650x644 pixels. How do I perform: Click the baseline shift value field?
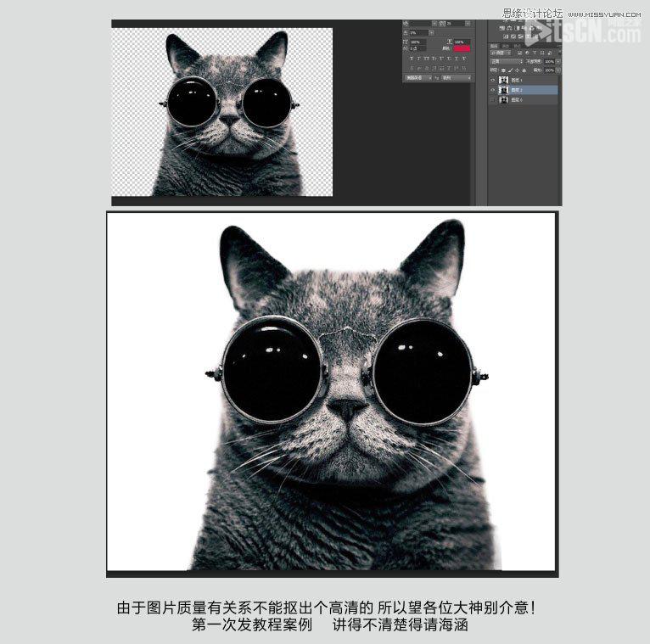(417, 49)
